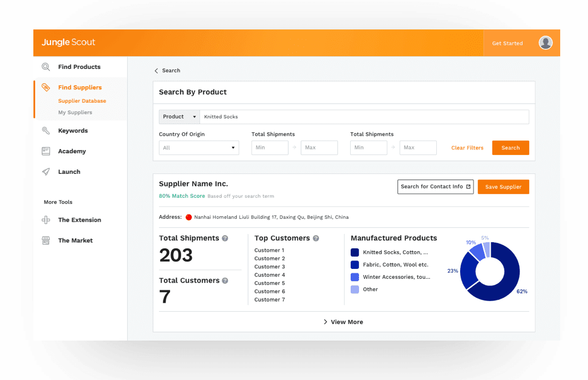This screenshot has height=380, width=588.
Task: Click the 80% Match Score text
Action: click(182, 196)
